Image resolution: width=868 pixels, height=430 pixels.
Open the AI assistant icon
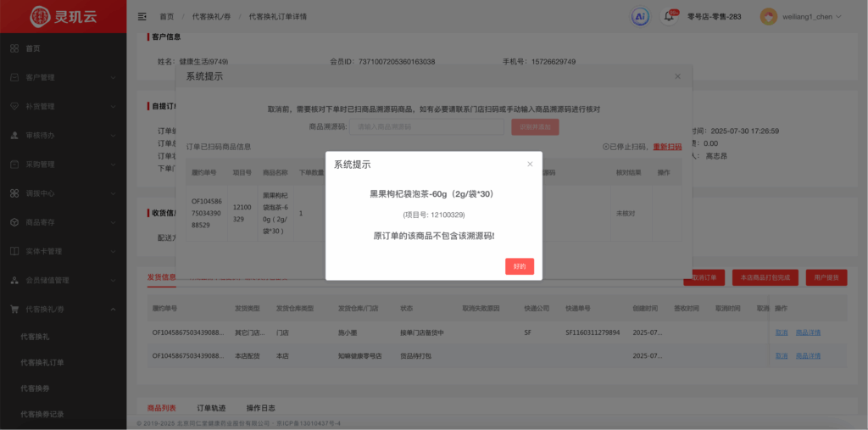coord(640,16)
